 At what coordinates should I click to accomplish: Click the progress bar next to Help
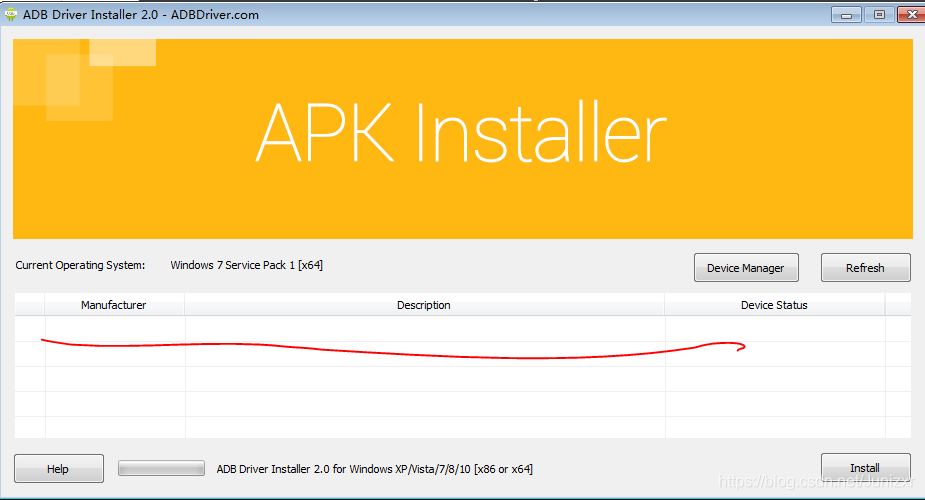[161, 468]
